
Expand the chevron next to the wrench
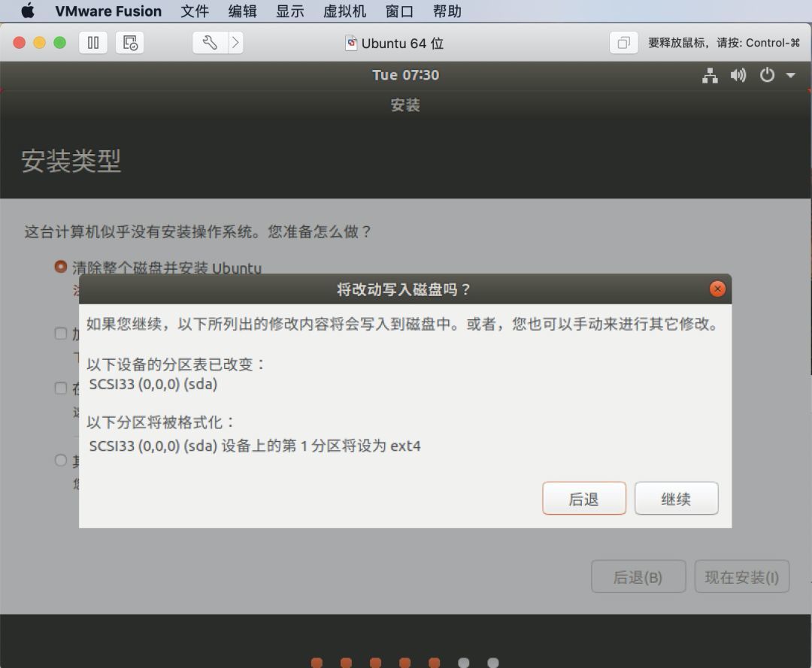pyautogui.click(x=235, y=43)
